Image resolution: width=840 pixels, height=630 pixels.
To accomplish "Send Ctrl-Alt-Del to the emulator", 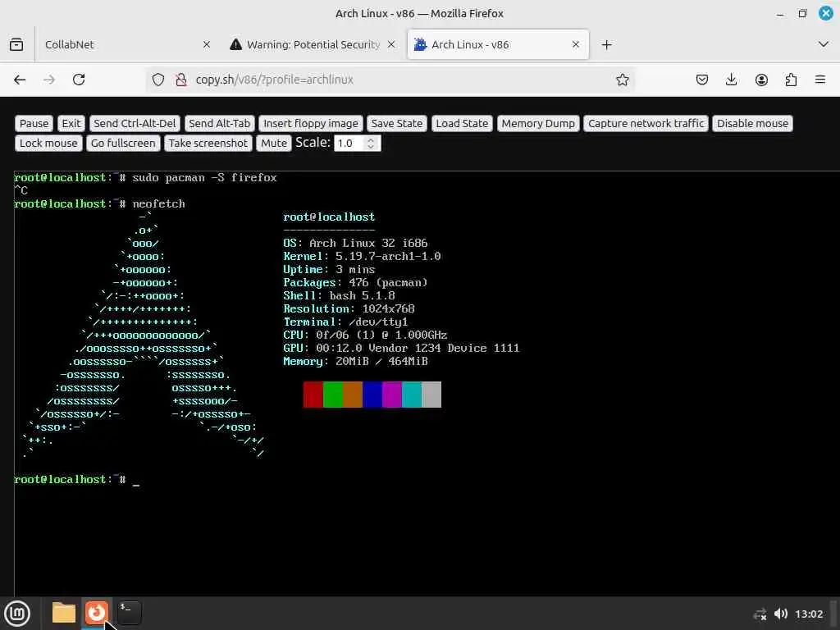I will 135,124.
